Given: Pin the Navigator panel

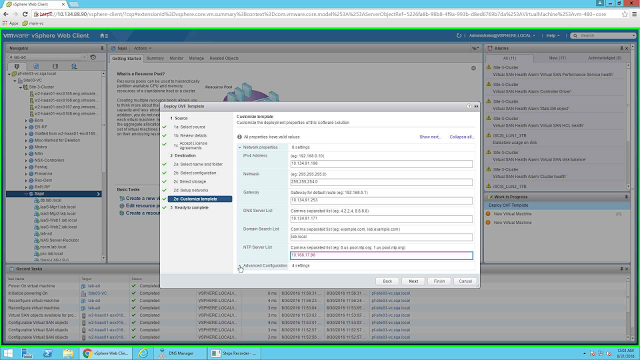Looking at the screenshot, I should 102,48.
